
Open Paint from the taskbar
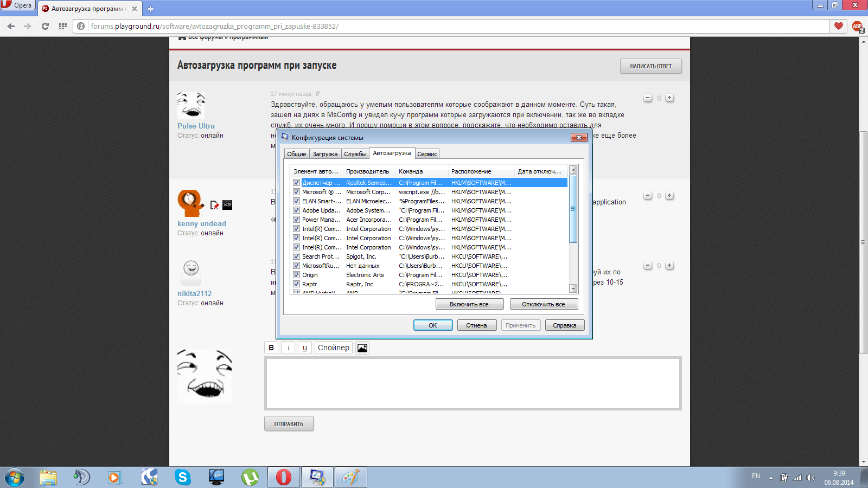coord(351,478)
